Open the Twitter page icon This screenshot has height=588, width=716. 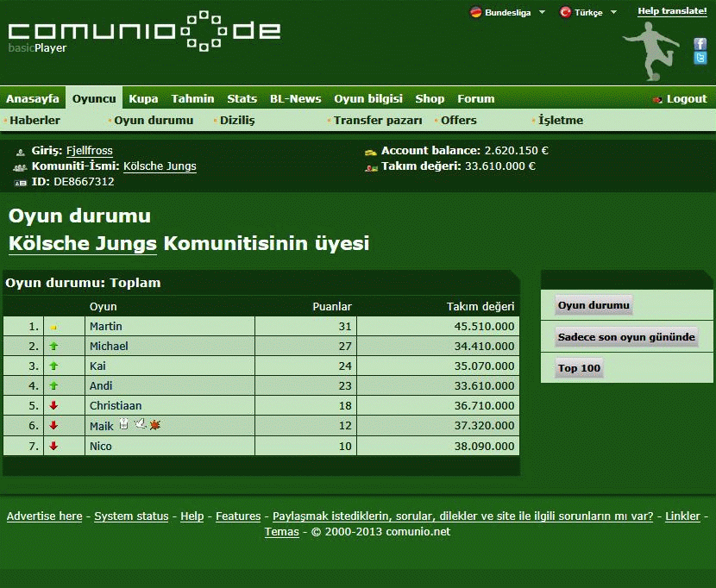click(700, 59)
